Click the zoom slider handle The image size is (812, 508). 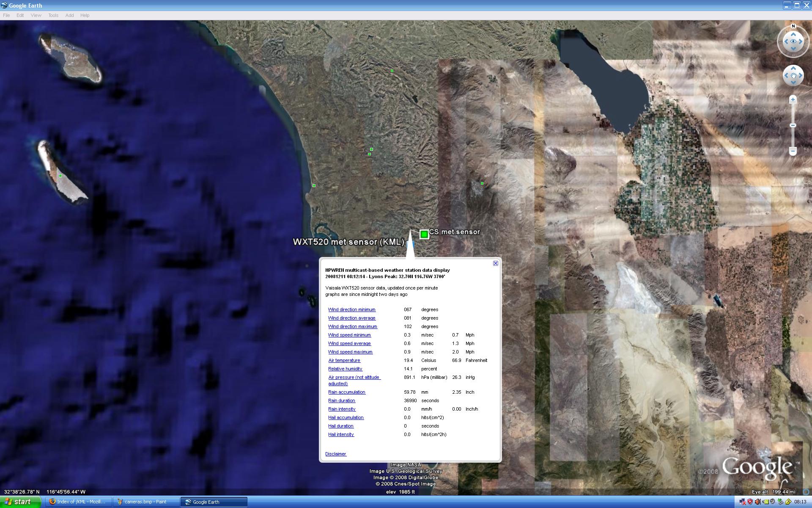pyautogui.click(x=793, y=125)
